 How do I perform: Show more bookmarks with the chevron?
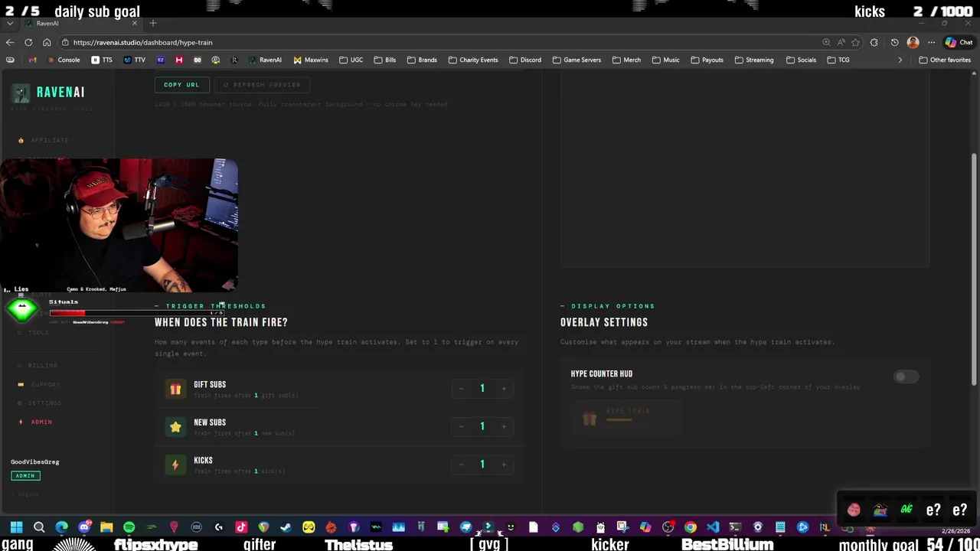click(900, 60)
